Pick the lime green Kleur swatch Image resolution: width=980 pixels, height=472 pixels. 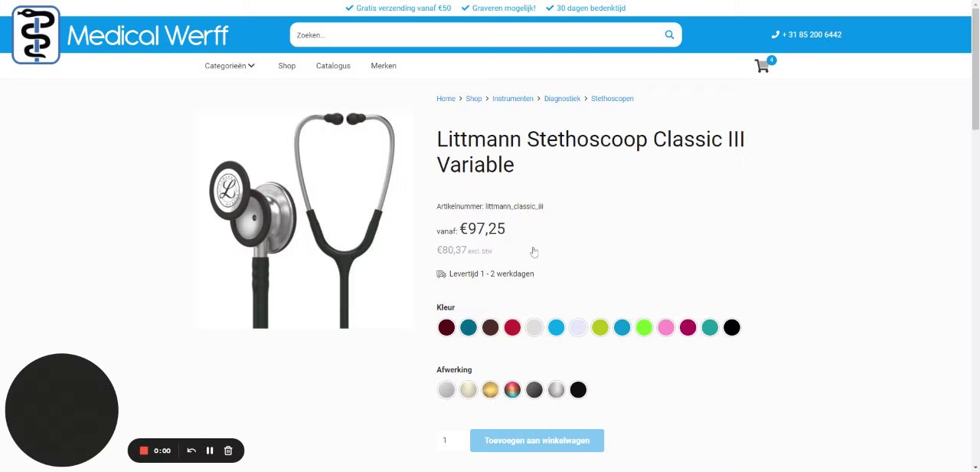pos(644,328)
